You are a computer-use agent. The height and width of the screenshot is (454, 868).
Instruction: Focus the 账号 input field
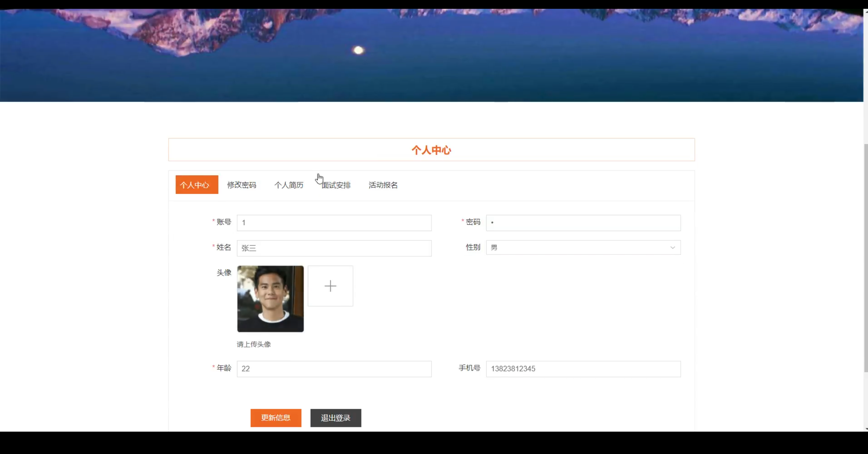pyautogui.click(x=334, y=223)
